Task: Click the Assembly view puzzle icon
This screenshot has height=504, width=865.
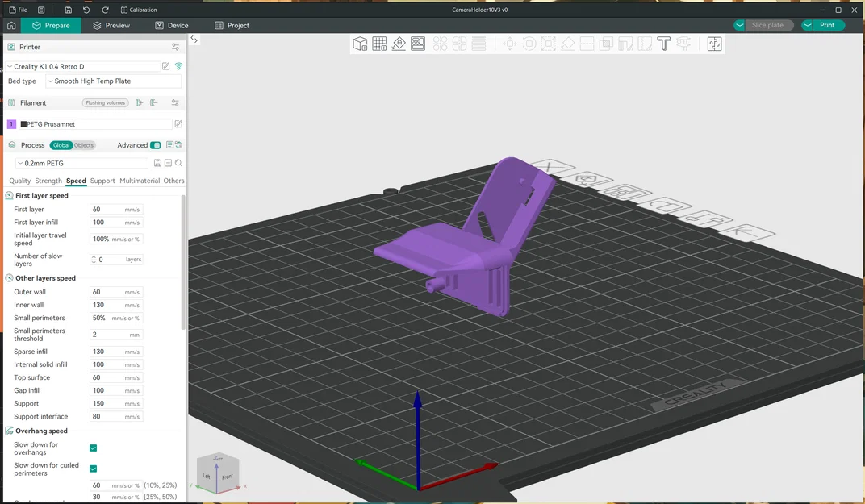Action: [x=714, y=44]
